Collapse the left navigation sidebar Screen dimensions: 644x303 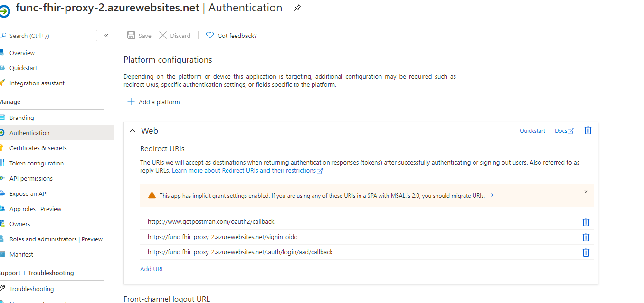[106, 35]
